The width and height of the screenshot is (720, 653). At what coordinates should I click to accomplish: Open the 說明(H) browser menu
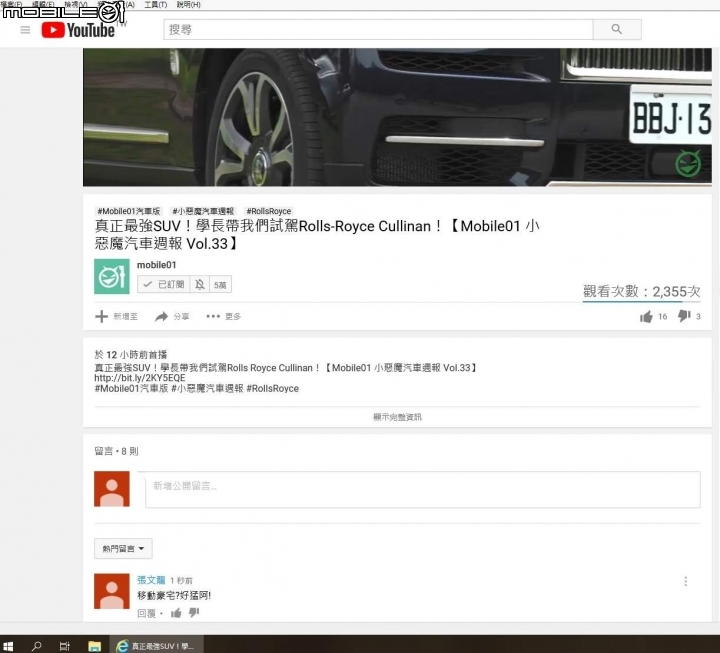coord(188,5)
